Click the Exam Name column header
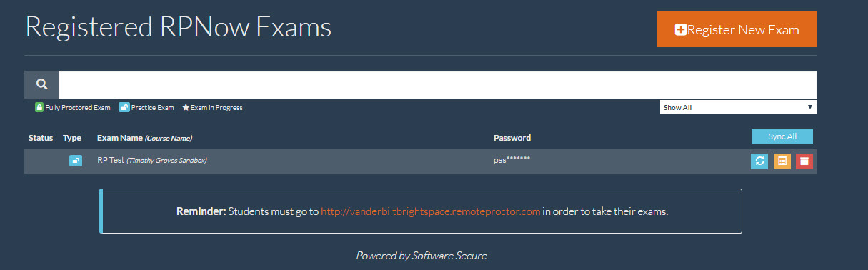This screenshot has height=270, width=868. click(x=144, y=138)
